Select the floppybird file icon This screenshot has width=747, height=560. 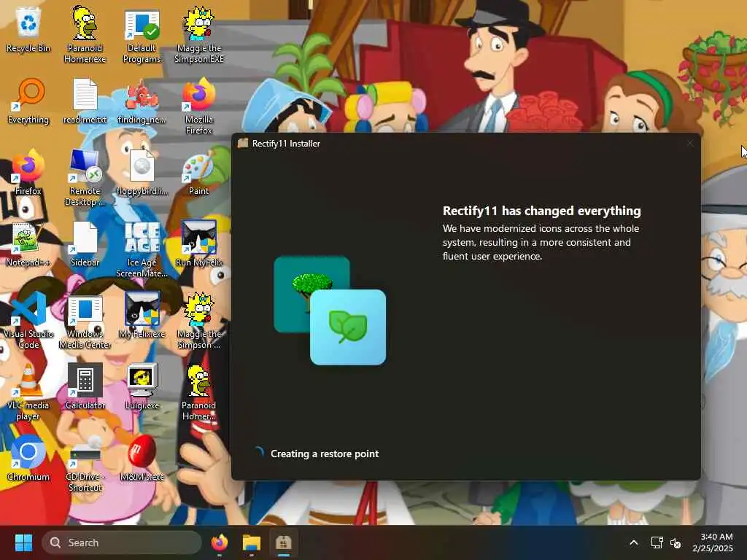[142, 173]
